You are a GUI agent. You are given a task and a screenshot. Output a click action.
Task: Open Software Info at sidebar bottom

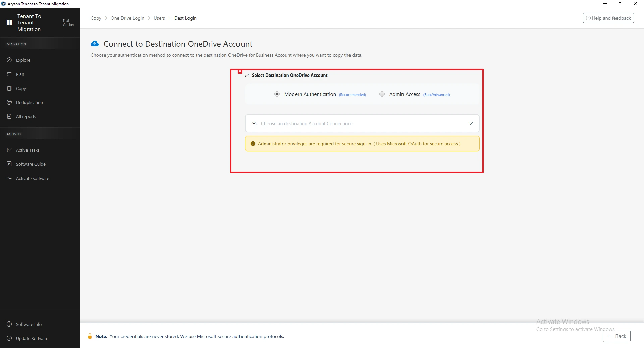click(40, 324)
